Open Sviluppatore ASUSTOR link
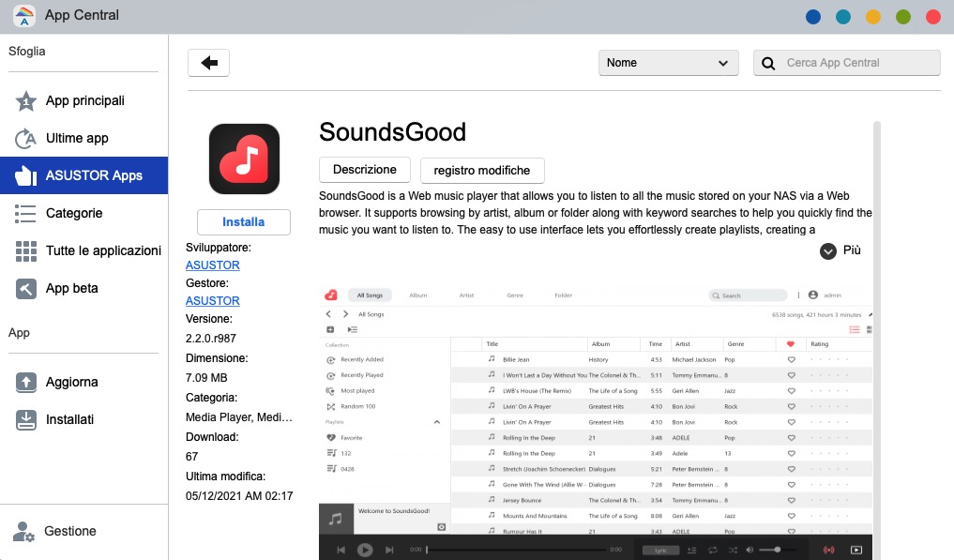The image size is (954, 560). coord(212,265)
